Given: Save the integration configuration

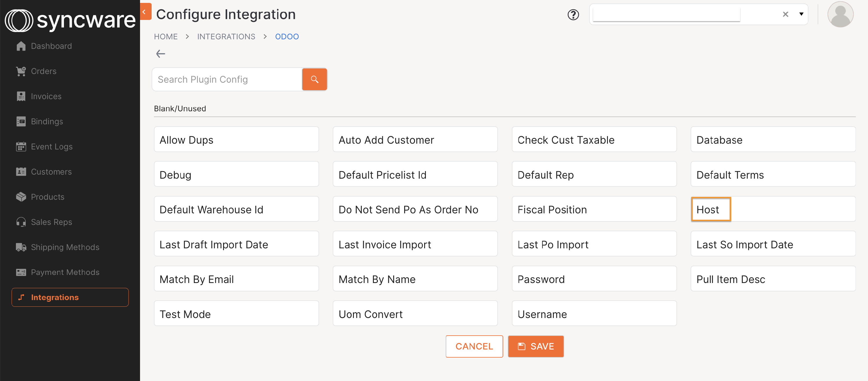Looking at the screenshot, I should [536, 346].
